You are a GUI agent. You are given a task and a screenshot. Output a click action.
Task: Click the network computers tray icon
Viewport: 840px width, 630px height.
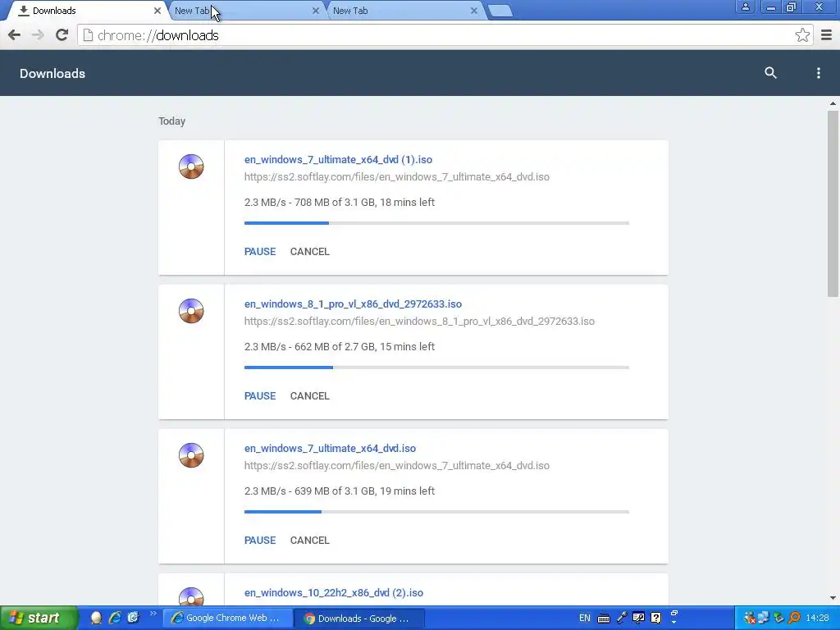[x=764, y=619]
